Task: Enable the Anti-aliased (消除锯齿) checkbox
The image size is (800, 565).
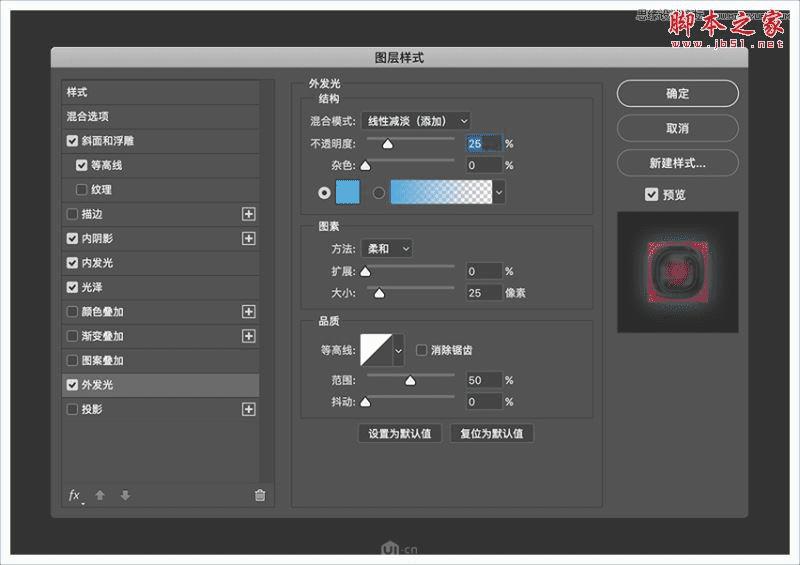Action: (421, 350)
